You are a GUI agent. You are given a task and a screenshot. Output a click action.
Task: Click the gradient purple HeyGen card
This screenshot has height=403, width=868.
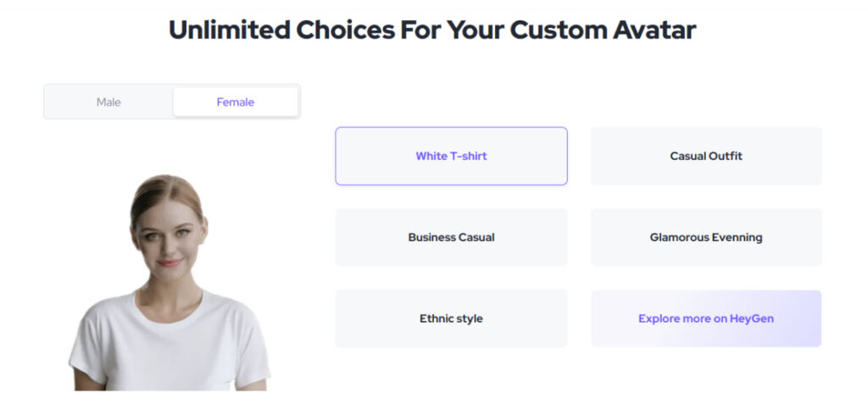pos(706,318)
